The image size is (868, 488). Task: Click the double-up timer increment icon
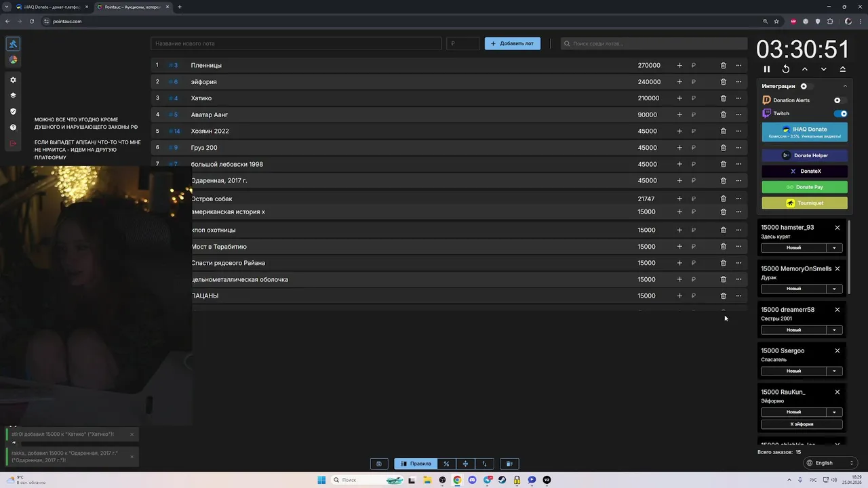pyautogui.click(x=843, y=69)
